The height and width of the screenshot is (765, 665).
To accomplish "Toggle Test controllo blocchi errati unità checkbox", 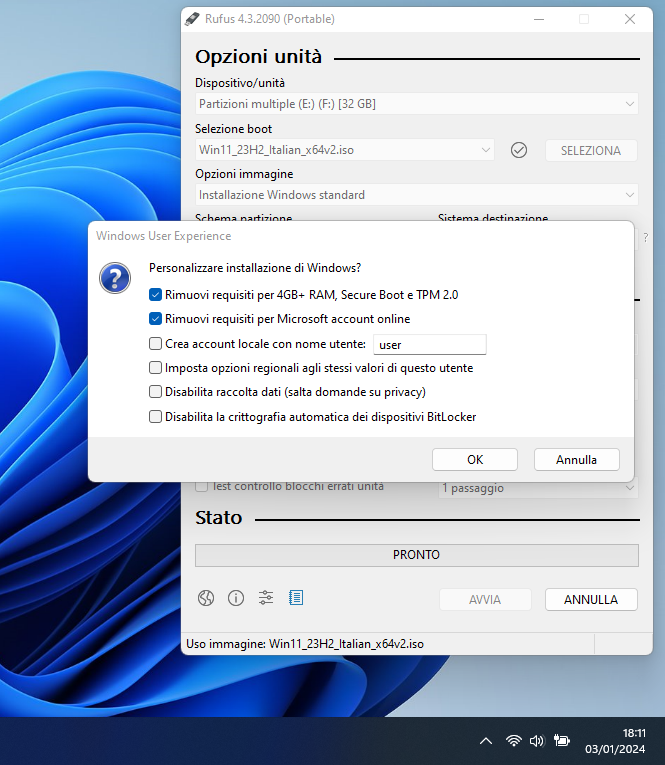I will click(202, 486).
